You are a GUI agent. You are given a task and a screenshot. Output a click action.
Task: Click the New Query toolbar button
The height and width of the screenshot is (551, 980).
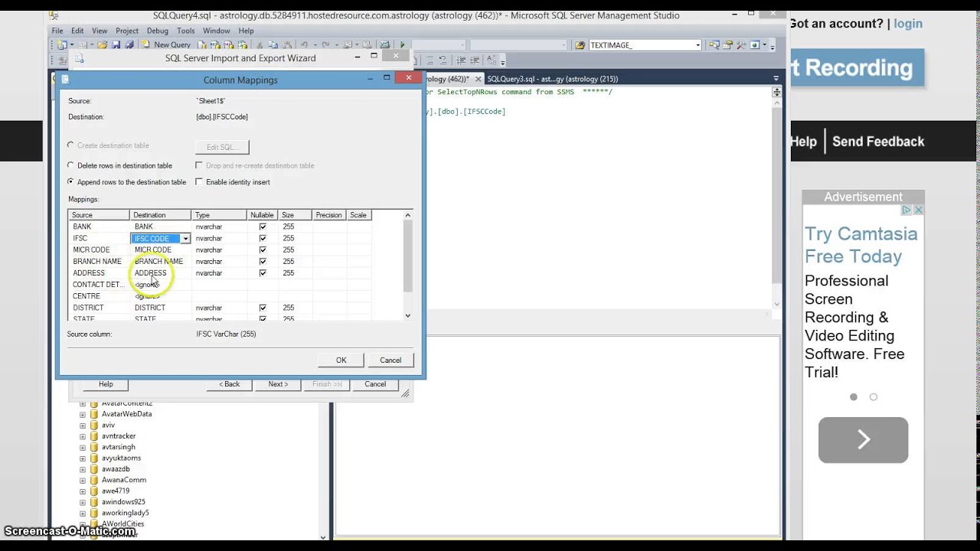166,45
